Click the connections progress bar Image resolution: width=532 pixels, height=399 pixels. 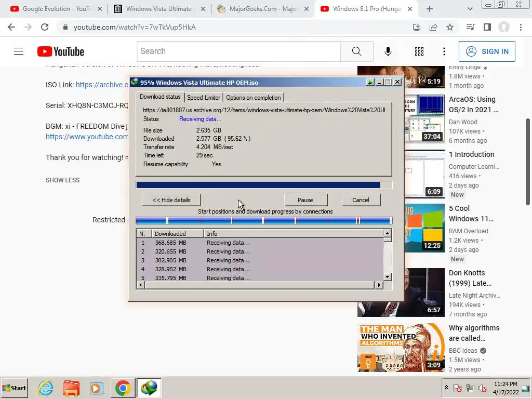coord(264,221)
